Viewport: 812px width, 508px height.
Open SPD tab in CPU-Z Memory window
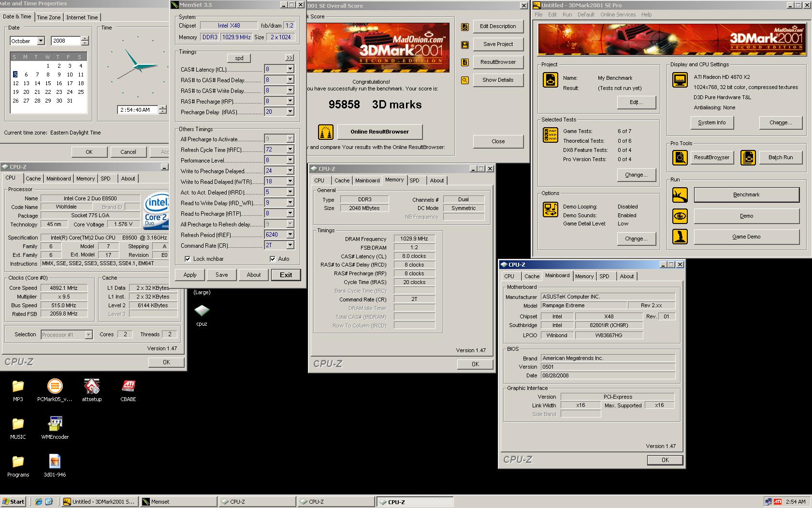point(414,180)
